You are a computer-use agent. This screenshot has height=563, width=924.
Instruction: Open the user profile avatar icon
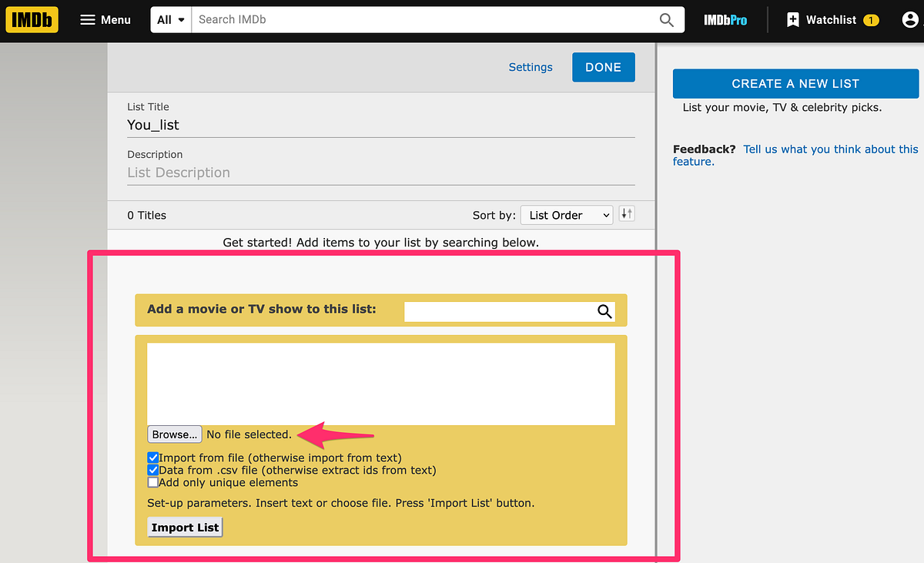tap(911, 20)
